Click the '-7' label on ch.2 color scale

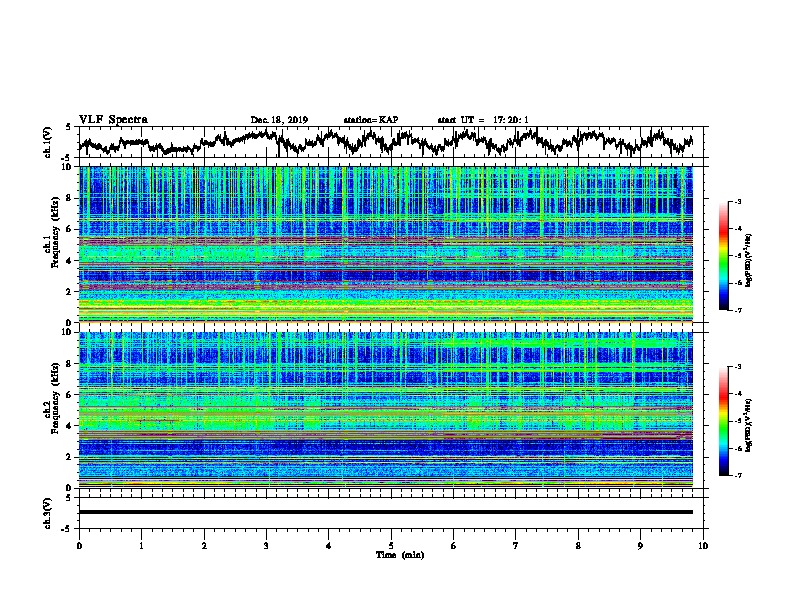[x=737, y=475]
